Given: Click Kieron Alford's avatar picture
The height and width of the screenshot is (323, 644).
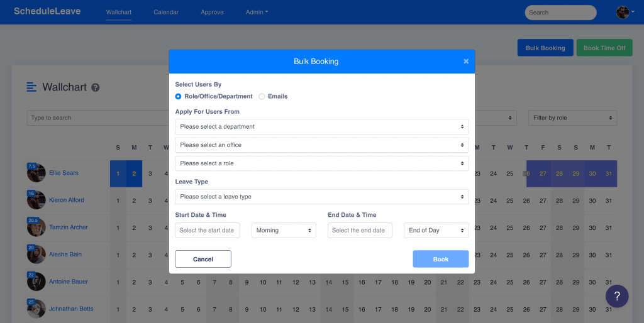Looking at the screenshot, I should tap(36, 200).
